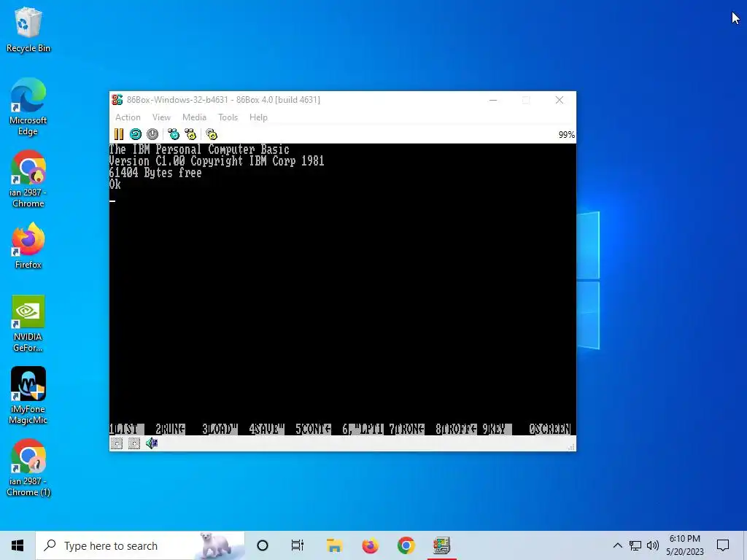Image resolution: width=747 pixels, height=560 pixels.
Task: Click the 9KEY function key label
Action: 497,429
